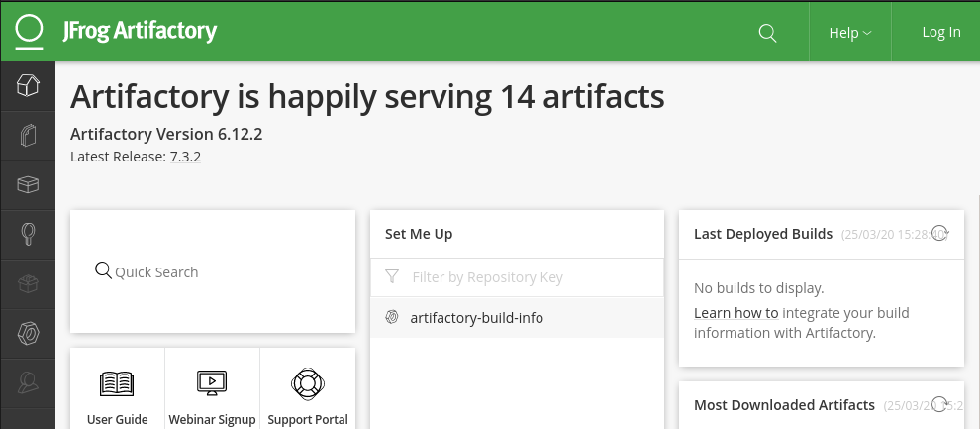The image size is (980, 429).
Task: Click the JFrog Artifactory logo
Action: 117,32
